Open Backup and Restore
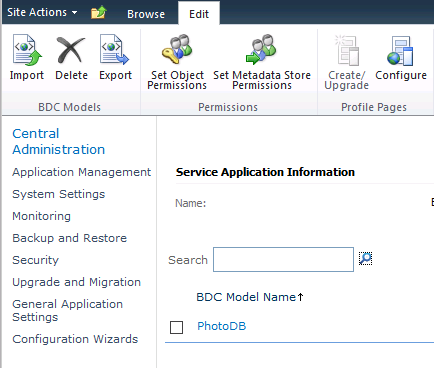The height and width of the screenshot is (368, 434). 70,238
